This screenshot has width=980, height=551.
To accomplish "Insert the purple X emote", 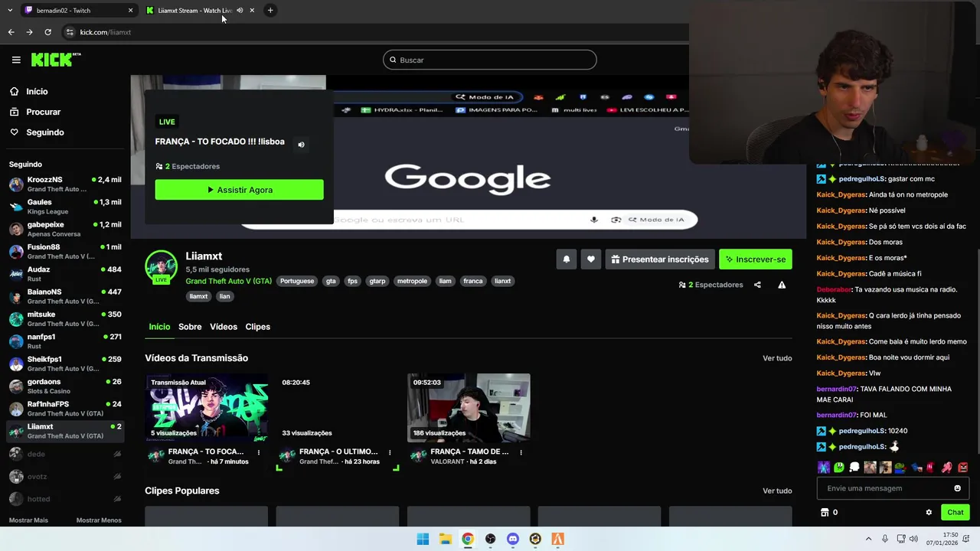I will [x=824, y=468].
